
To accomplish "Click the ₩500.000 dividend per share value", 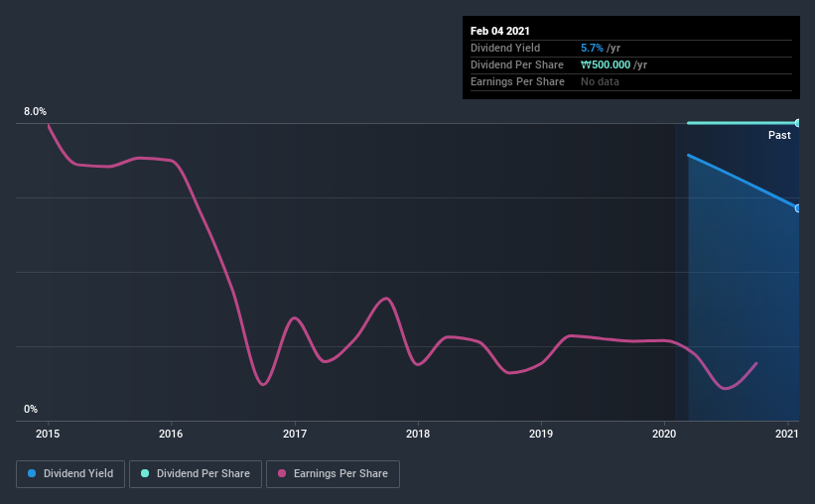I will [x=606, y=64].
